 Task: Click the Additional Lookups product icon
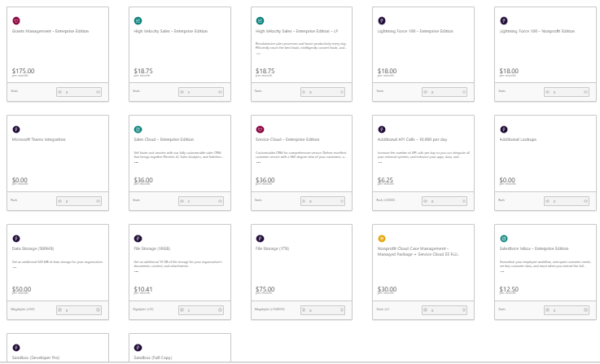(x=504, y=129)
